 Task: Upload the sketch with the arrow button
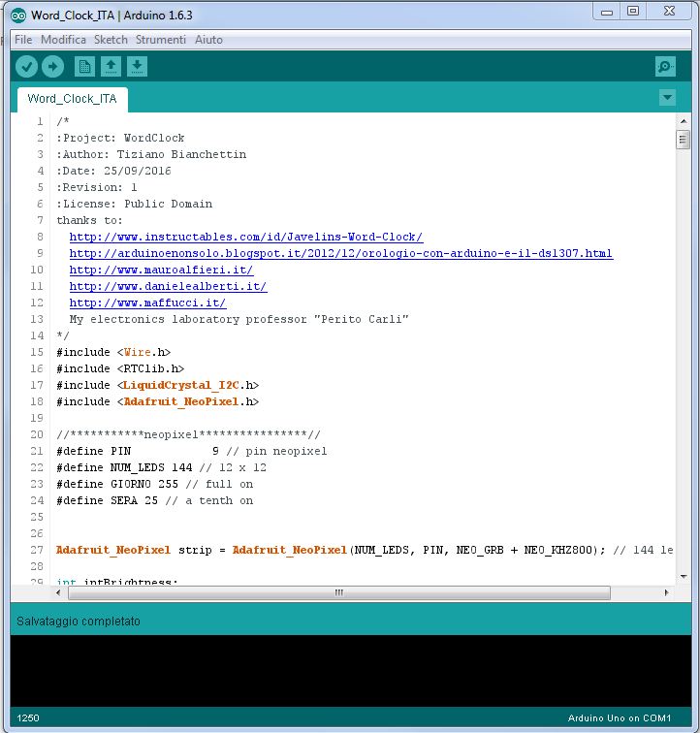pyautogui.click(x=52, y=67)
